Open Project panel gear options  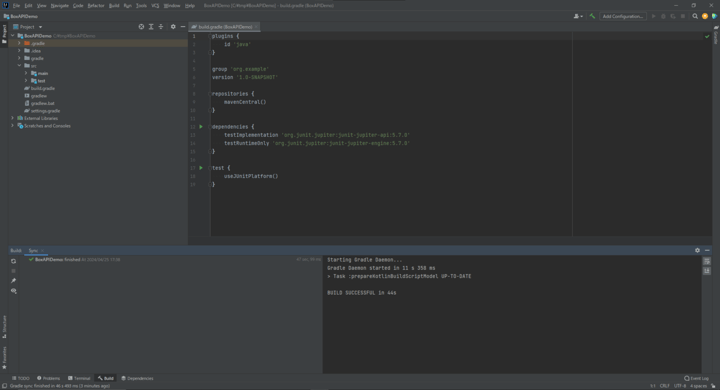(x=173, y=27)
